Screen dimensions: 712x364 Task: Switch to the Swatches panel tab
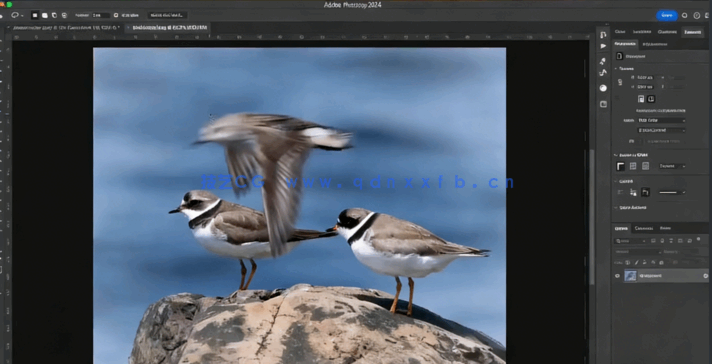click(x=642, y=32)
